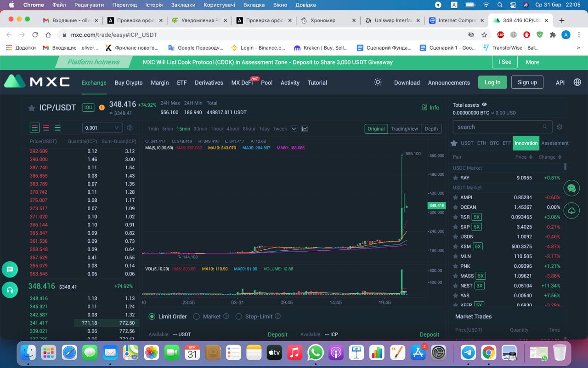
Task: Bookmark page with Chrome star icon
Action: 484,35
